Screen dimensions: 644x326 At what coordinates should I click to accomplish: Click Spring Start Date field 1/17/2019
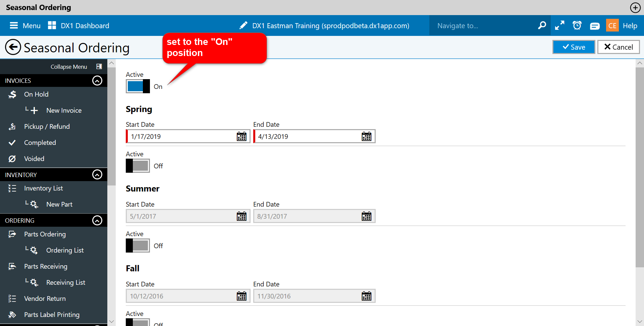(x=188, y=137)
